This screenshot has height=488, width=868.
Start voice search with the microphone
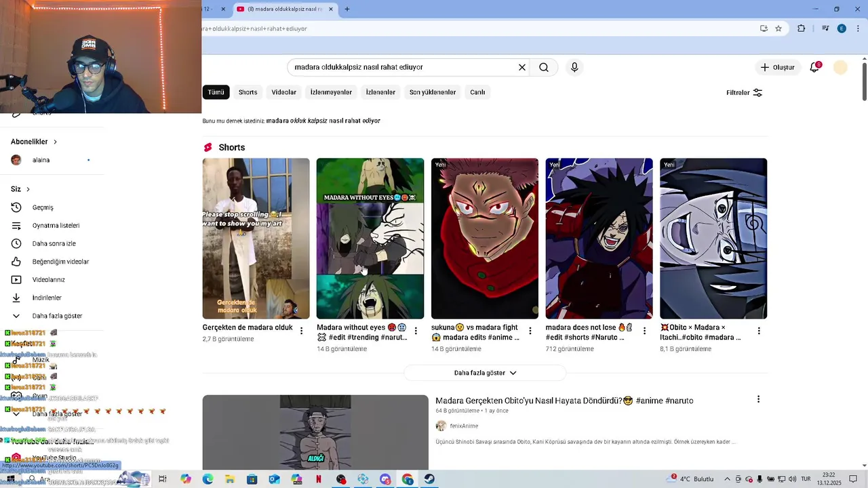574,67
